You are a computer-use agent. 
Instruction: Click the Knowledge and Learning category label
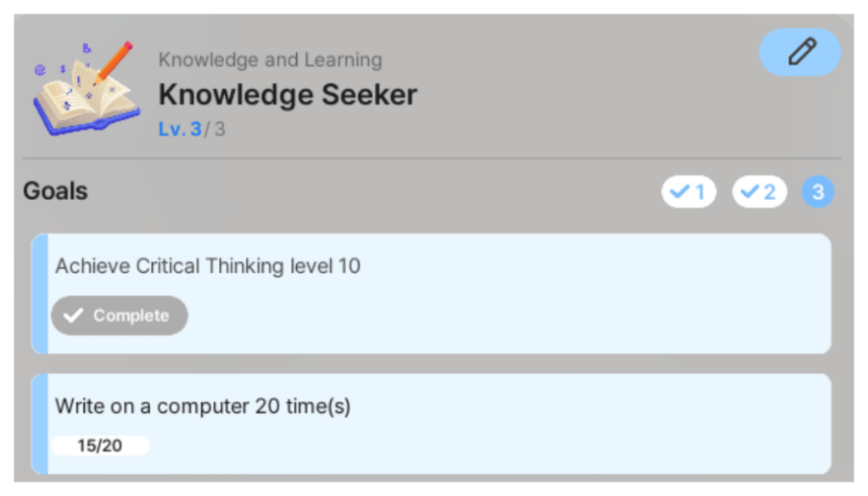click(270, 60)
